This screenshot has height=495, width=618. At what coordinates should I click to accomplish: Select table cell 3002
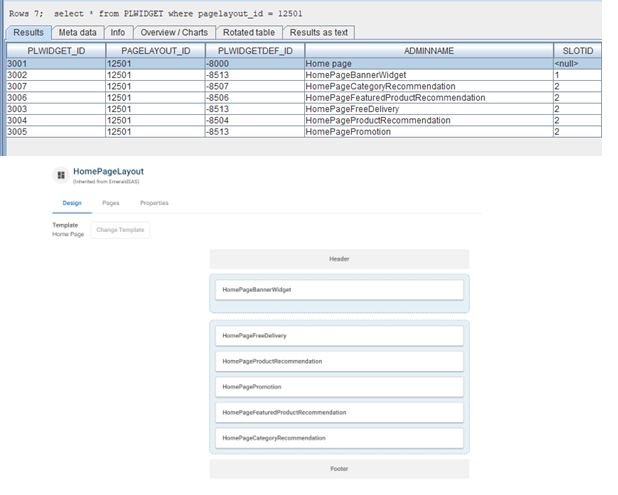point(56,75)
